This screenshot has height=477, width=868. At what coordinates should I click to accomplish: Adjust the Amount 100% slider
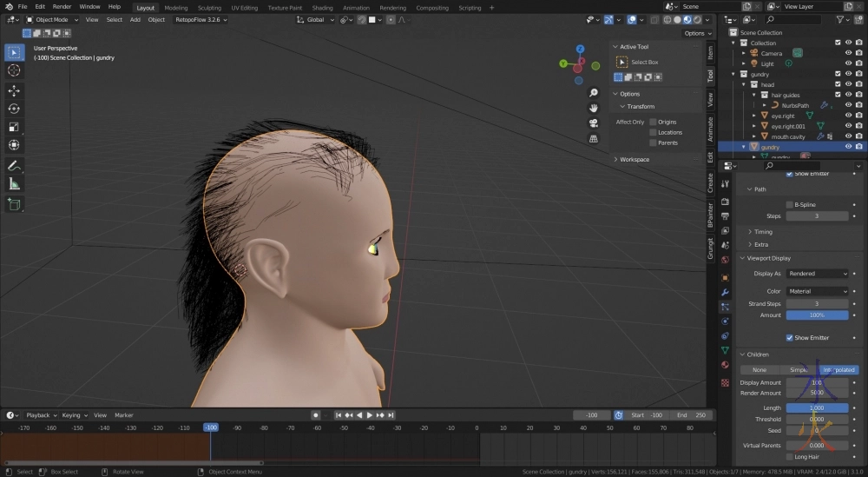(817, 315)
